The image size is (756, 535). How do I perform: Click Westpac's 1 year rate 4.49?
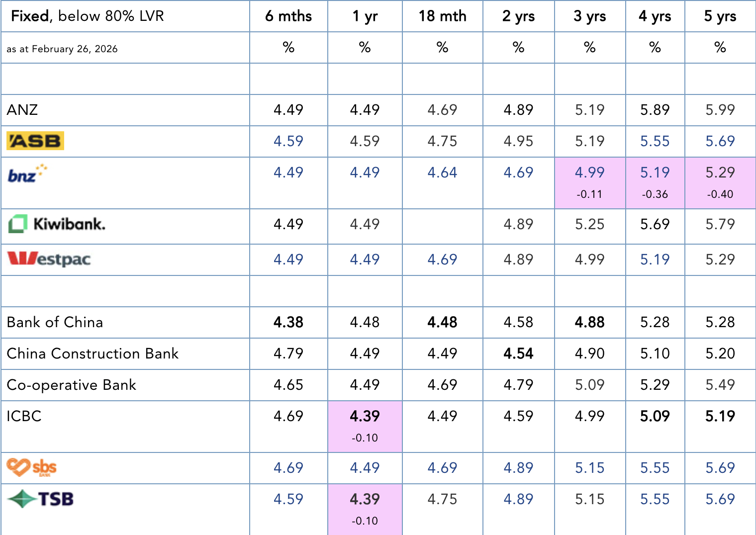tap(365, 260)
